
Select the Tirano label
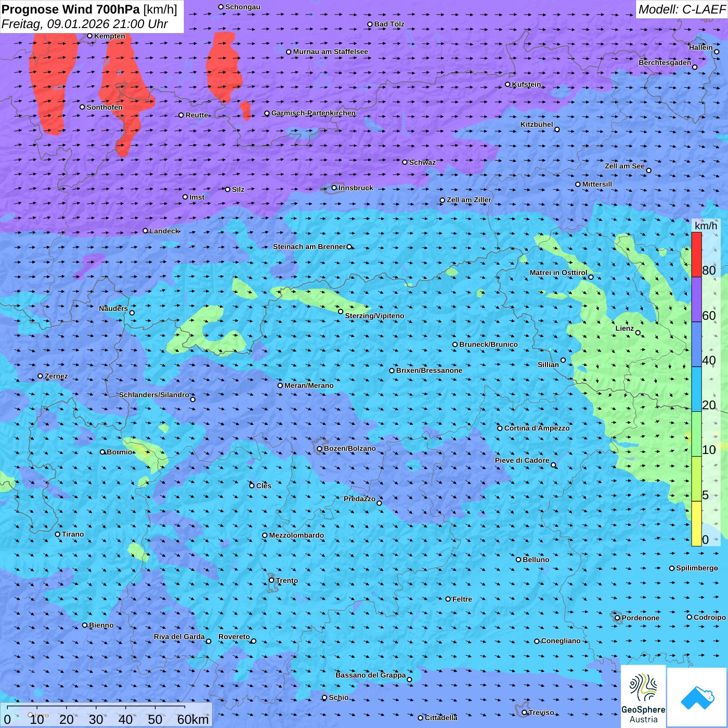click(x=73, y=534)
